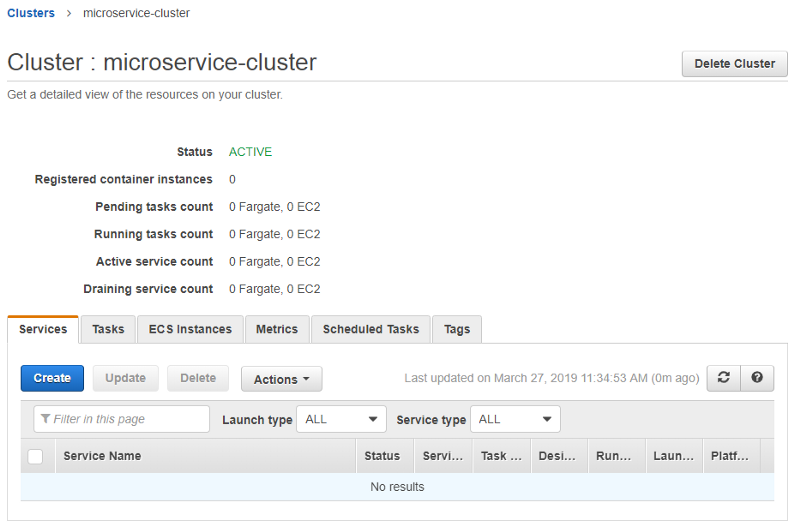This screenshot has width=800, height=526.
Task: Click the Platf... column header
Action: 732,456
